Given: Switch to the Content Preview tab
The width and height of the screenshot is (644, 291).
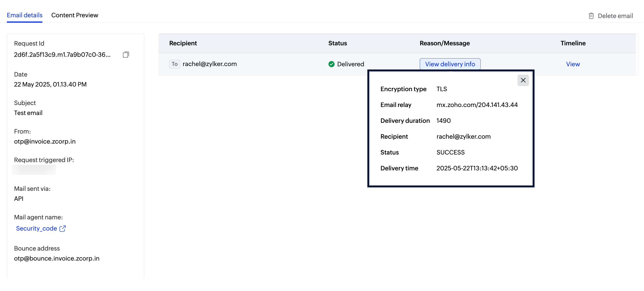Looking at the screenshot, I should [x=75, y=15].
